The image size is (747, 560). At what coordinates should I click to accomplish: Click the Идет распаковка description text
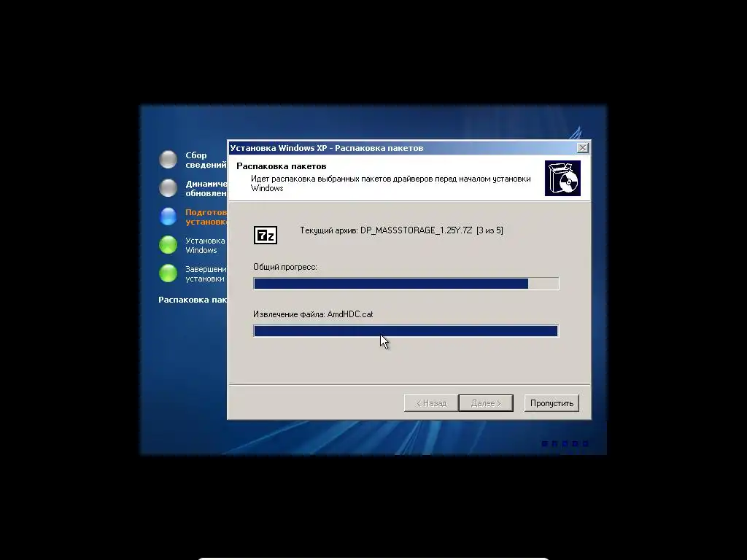[391, 183]
